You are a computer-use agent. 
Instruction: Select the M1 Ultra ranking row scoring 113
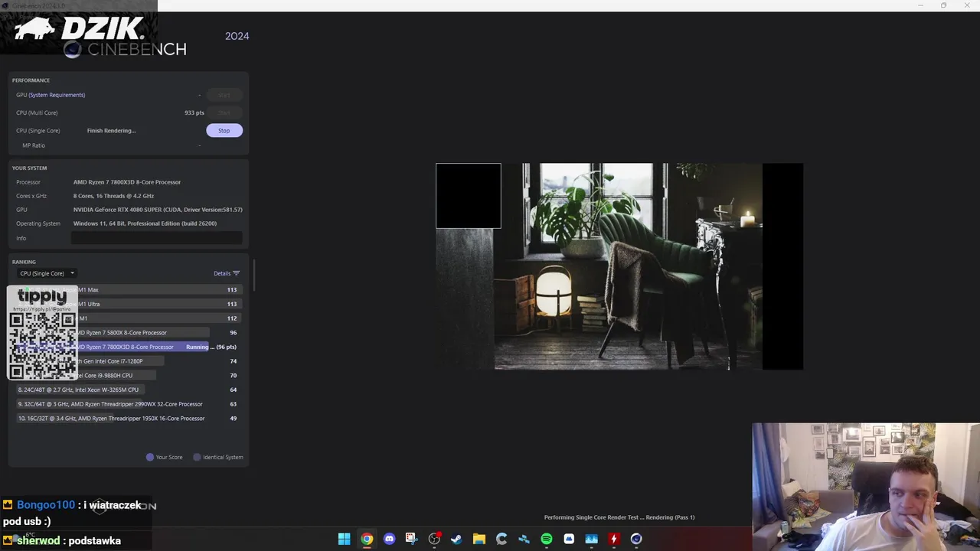tap(128, 304)
